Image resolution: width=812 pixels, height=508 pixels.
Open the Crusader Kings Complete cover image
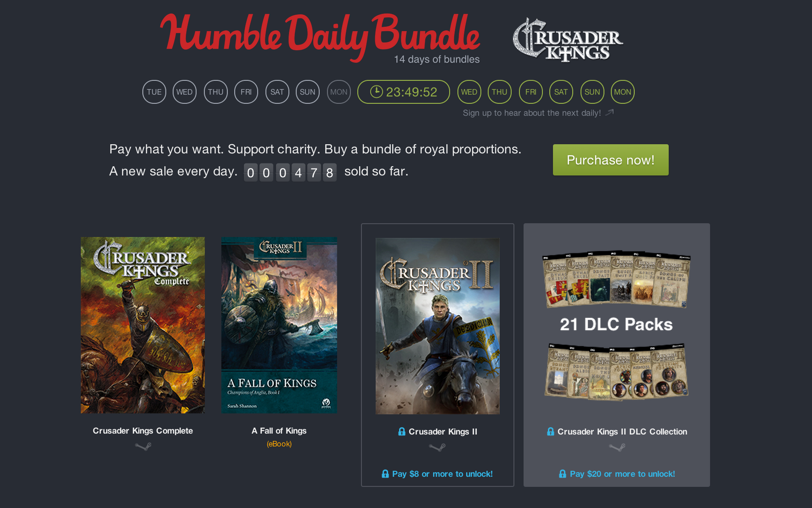143,325
